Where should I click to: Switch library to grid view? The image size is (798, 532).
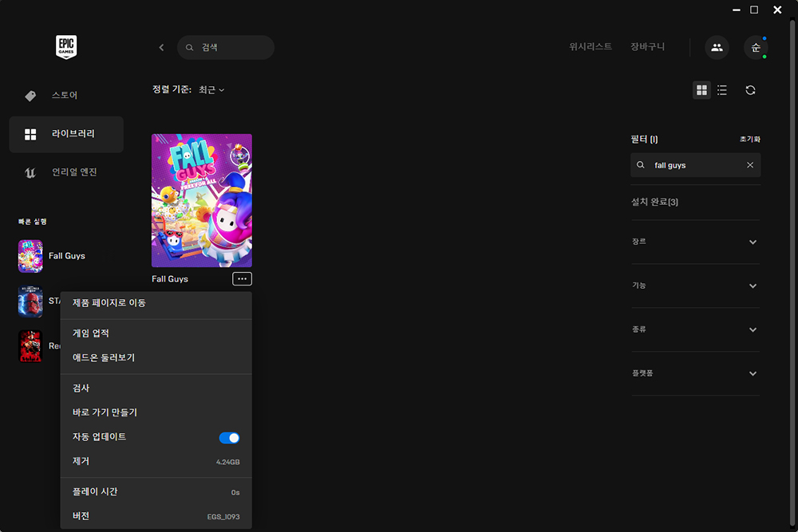[701, 90]
